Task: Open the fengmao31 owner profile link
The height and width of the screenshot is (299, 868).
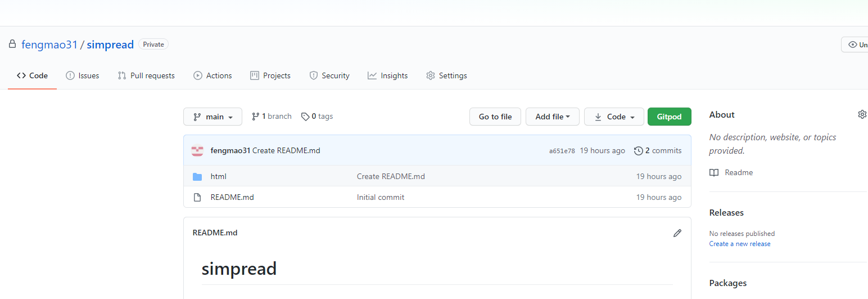Action: [49, 44]
